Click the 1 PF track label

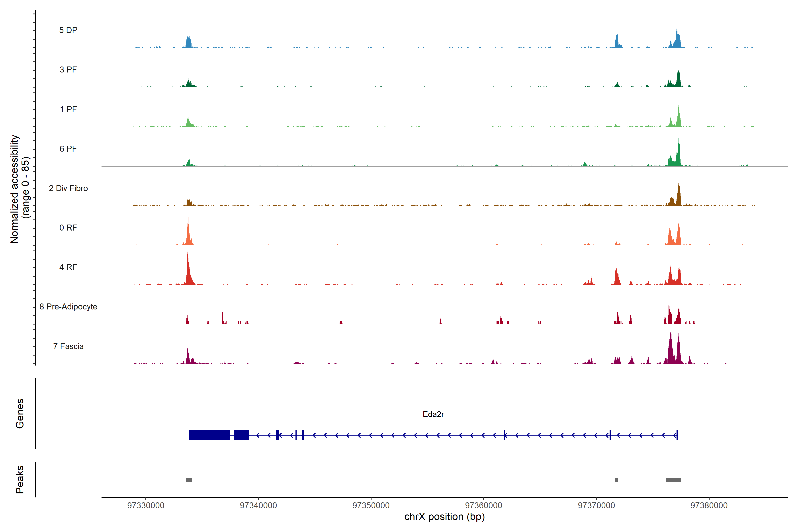(x=68, y=109)
